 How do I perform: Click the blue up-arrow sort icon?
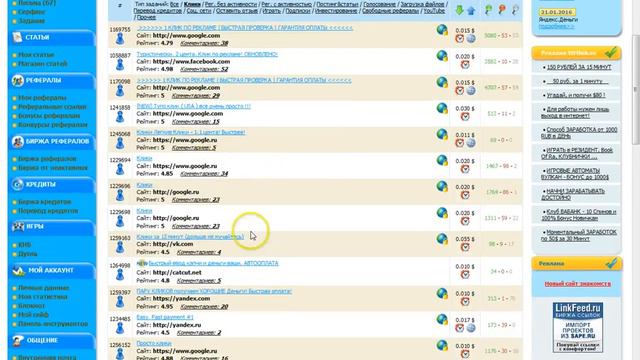click(x=471, y=10)
